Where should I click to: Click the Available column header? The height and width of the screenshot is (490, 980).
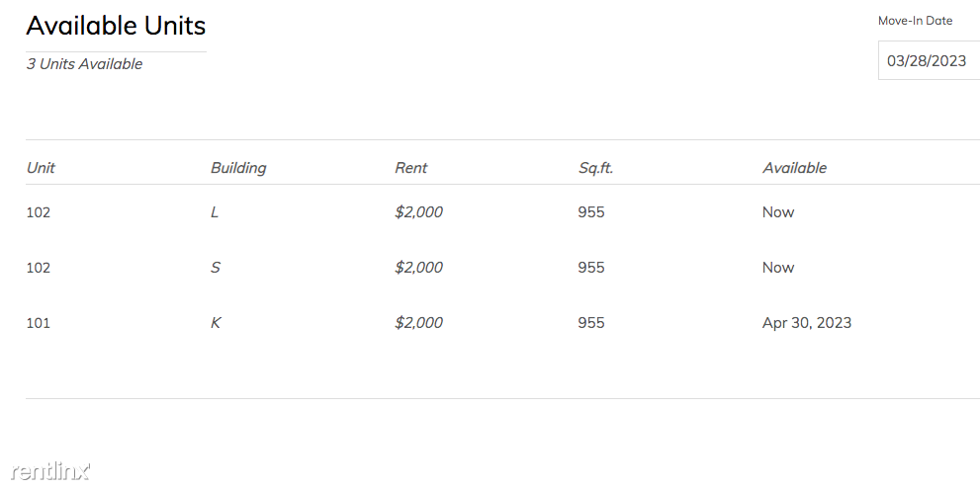(x=794, y=168)
